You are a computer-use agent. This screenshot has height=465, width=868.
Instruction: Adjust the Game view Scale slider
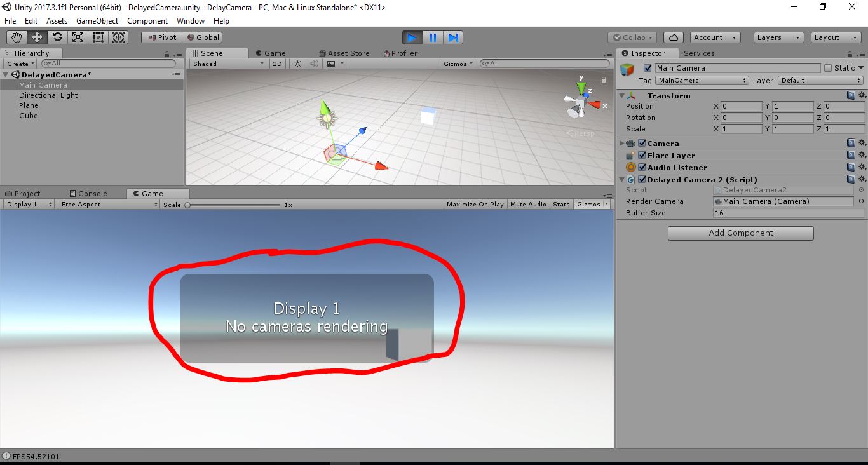pos(233,205)
